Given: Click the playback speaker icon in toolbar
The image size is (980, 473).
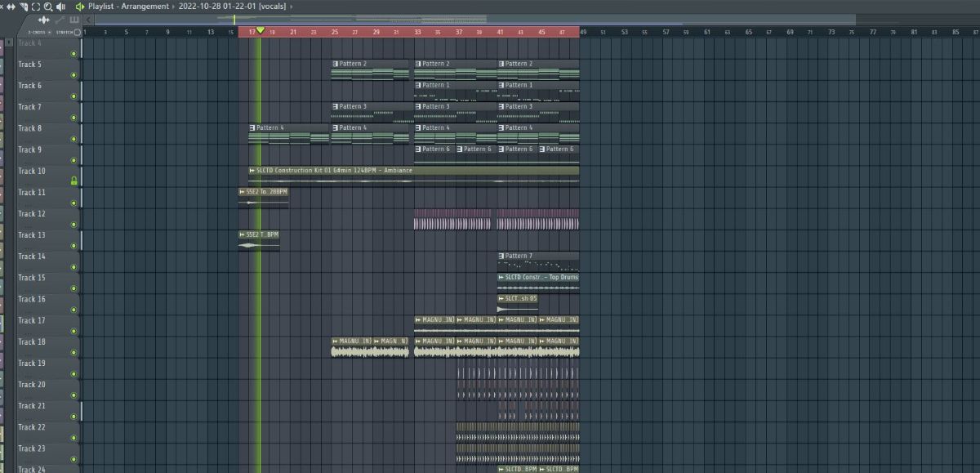Looking at the screenshot, I should 61,7.
